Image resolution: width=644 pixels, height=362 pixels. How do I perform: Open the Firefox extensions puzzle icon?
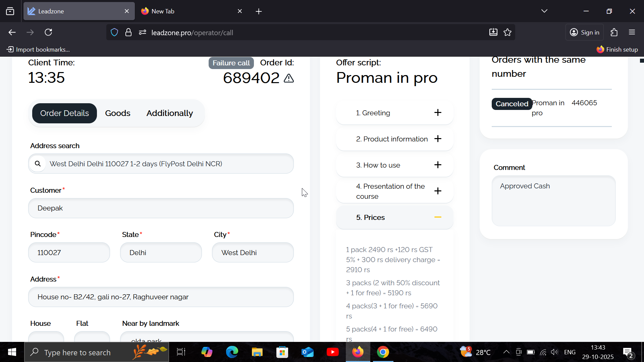pos(614,33)
